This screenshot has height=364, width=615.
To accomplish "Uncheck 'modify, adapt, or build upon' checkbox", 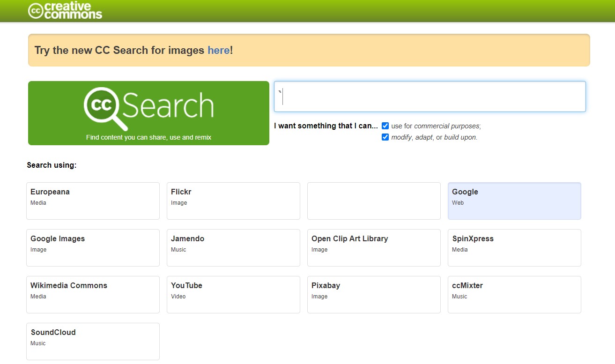I will coord(385,137).
